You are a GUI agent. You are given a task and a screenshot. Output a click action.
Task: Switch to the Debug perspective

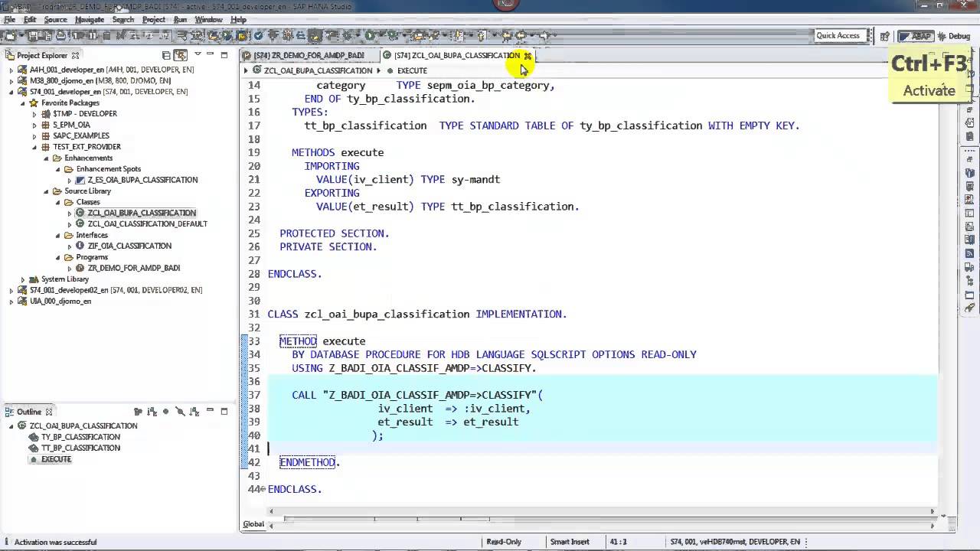click(x=954, y=36)
